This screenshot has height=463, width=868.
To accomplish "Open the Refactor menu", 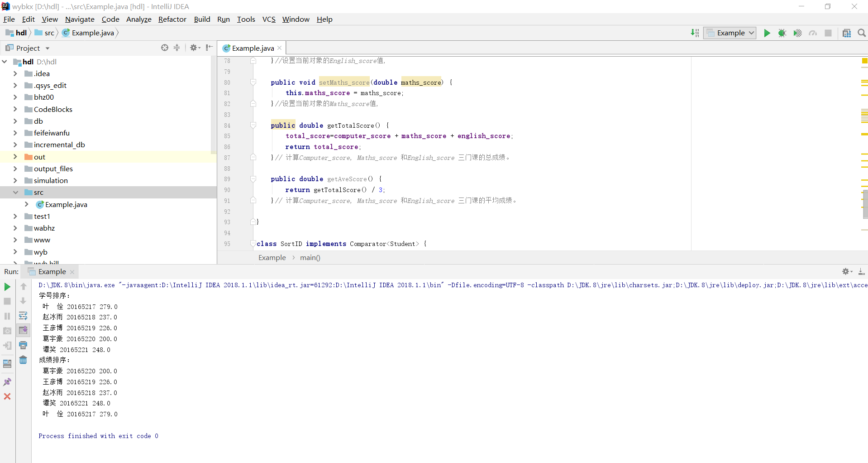I will 172,19.
